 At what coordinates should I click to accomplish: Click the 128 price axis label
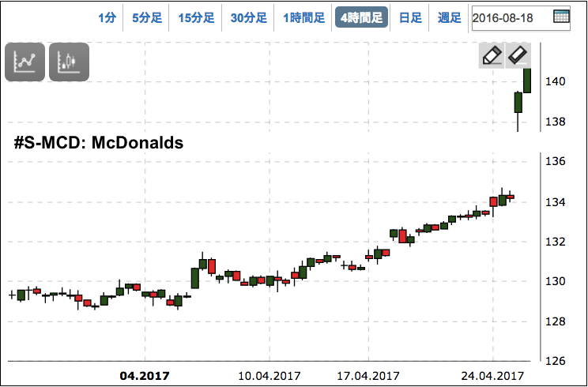(x=555, y=321)
